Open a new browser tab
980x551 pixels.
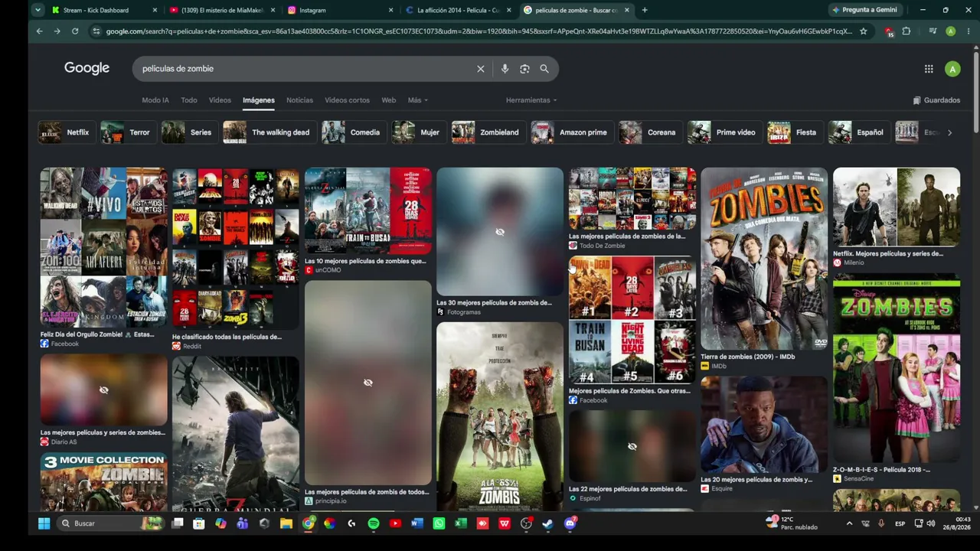(x=645, y=10)
